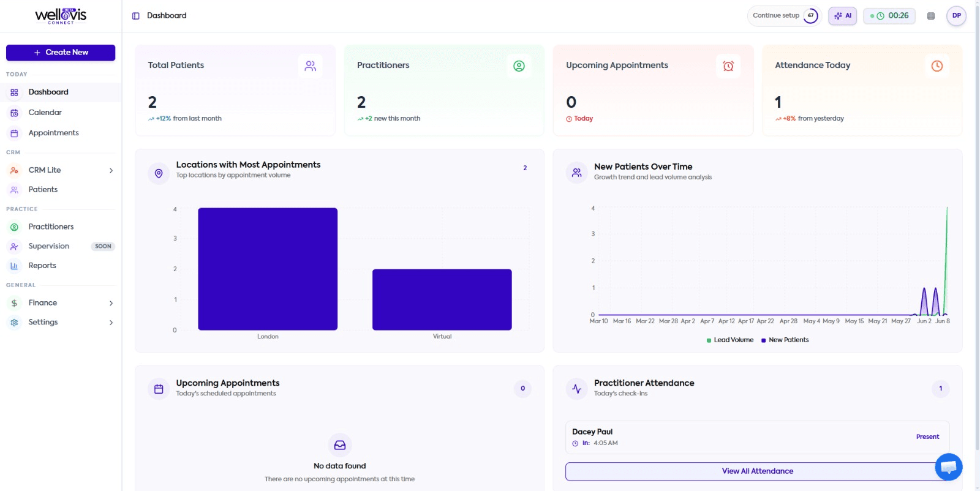Expand the Settings chevron

pyautogui.click(x=111, y=323)
